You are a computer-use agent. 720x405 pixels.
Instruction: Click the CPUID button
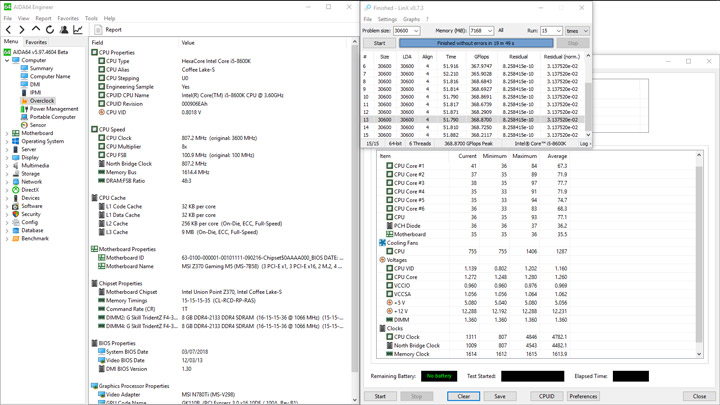pyautogui.click(x=546, y=396)
